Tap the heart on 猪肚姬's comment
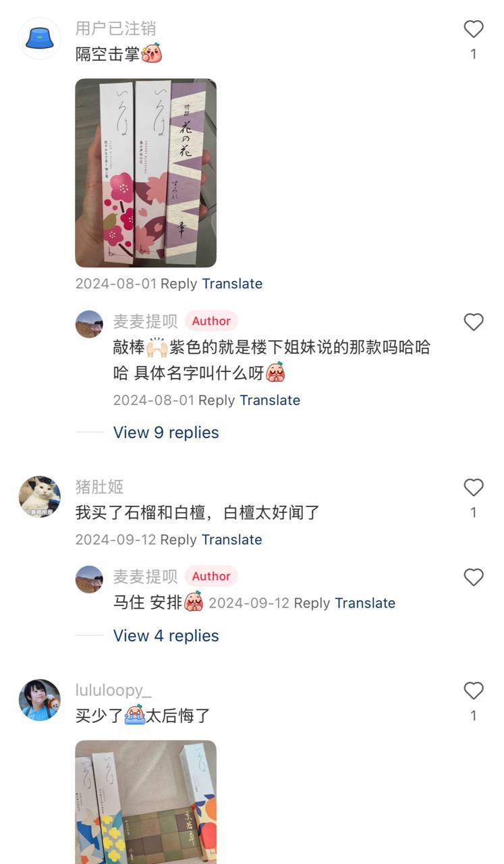The height and width of the screenshot is (864, 504). tap(474, 487)
